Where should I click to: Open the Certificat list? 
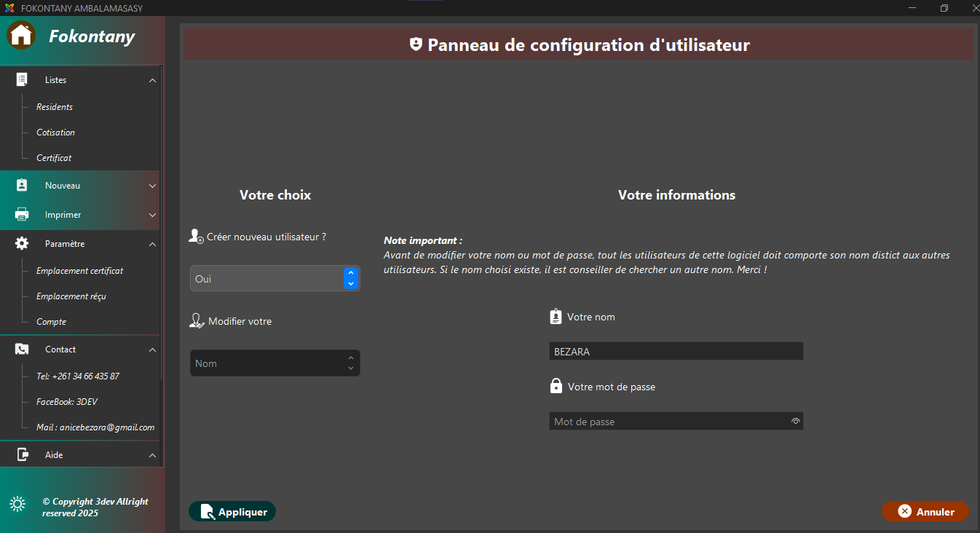click(54, 158)
